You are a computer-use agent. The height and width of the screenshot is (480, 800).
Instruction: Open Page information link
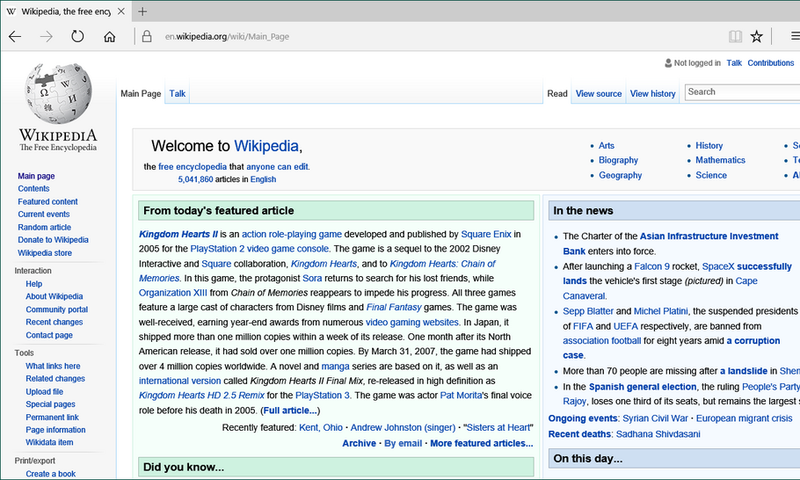(56, 430)
